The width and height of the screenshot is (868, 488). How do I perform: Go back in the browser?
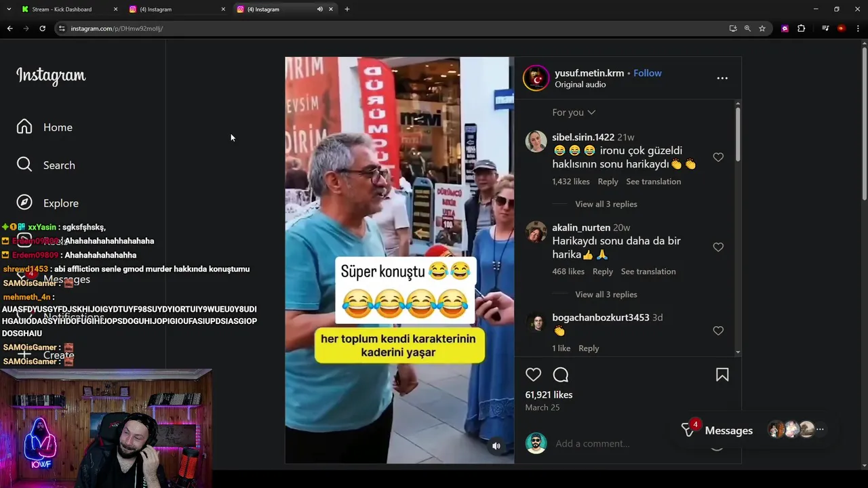pos(9,28)
